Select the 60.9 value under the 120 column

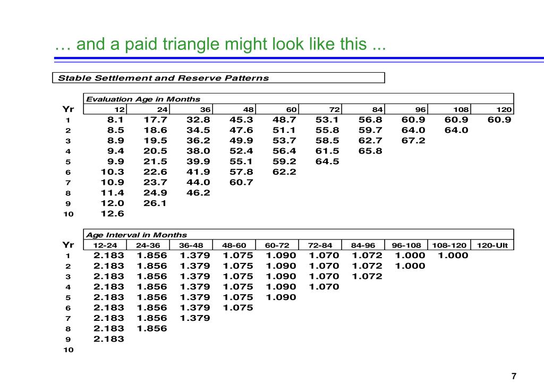(x=499, y=120)
